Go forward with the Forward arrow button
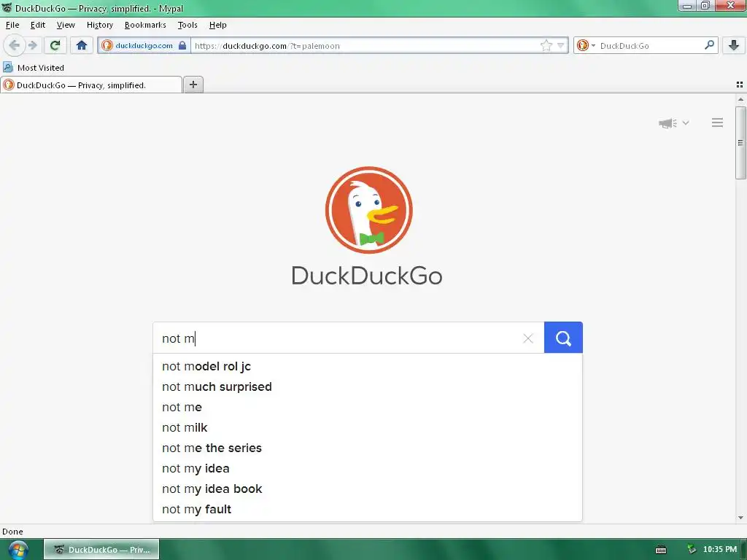This screenshot has height=560, width=747. (x=32, y=45)
